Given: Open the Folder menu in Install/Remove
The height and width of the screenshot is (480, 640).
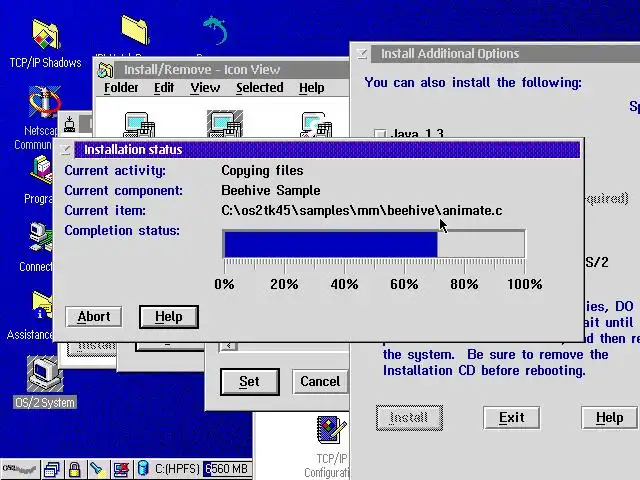Looking at the screenshot, I should click(x=121, y=88).
